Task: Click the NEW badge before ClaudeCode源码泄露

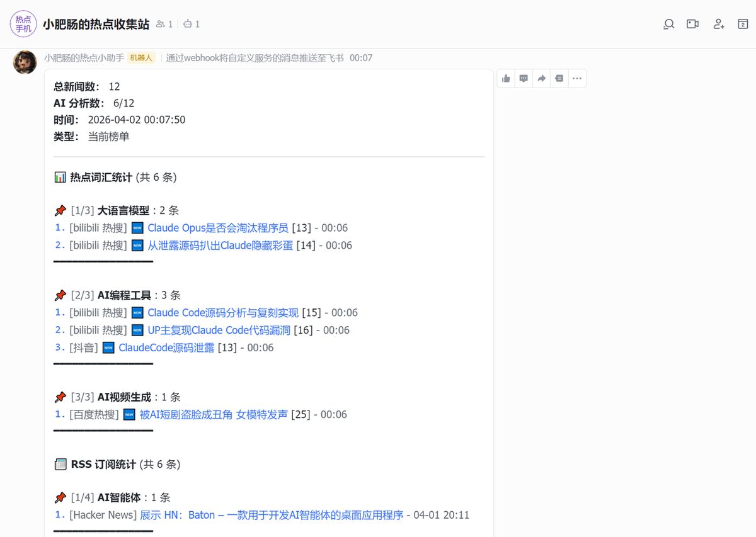Action: pyautogui.click(x=108, y=348)
